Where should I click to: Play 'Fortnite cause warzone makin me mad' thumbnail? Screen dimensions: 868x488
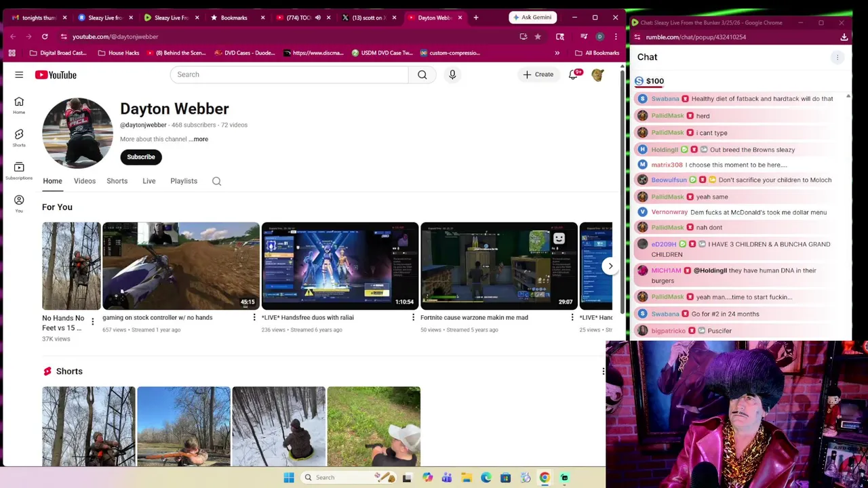click(498, 266)
